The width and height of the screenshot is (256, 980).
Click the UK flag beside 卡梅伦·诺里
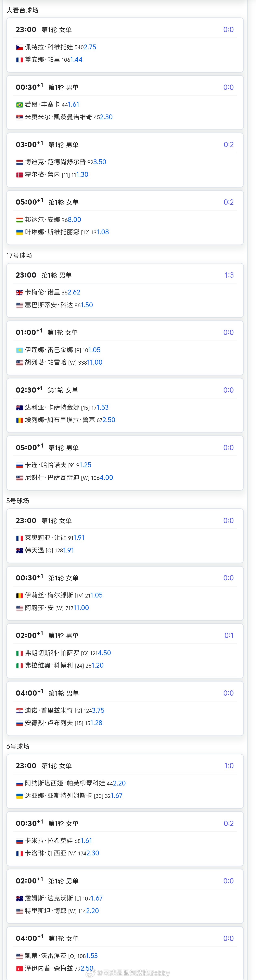pos(19,292)
